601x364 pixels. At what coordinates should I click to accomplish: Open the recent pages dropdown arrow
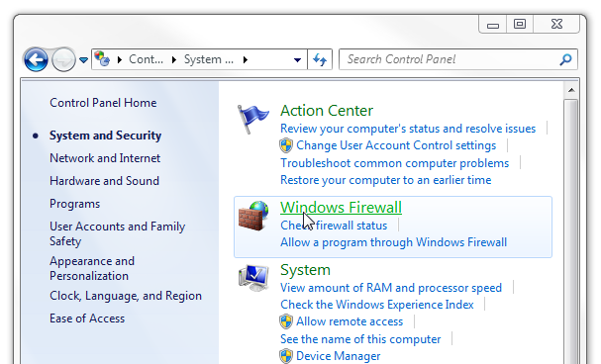[83, 59]
